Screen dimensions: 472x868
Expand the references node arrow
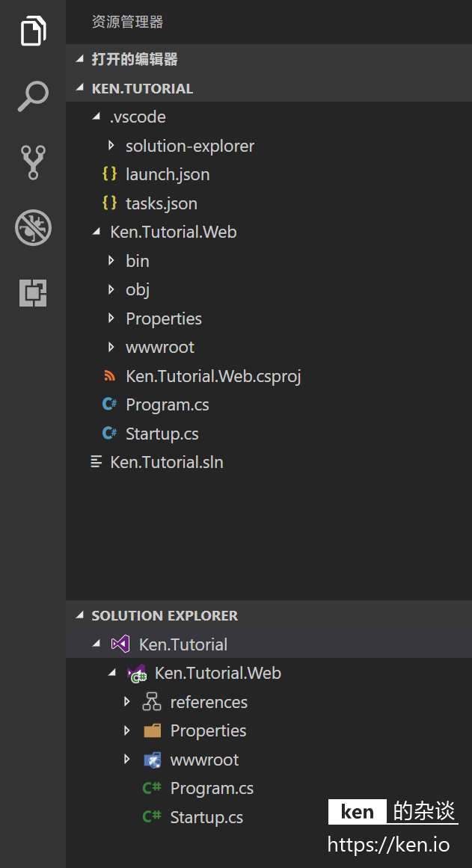click(x=127, y=701)
